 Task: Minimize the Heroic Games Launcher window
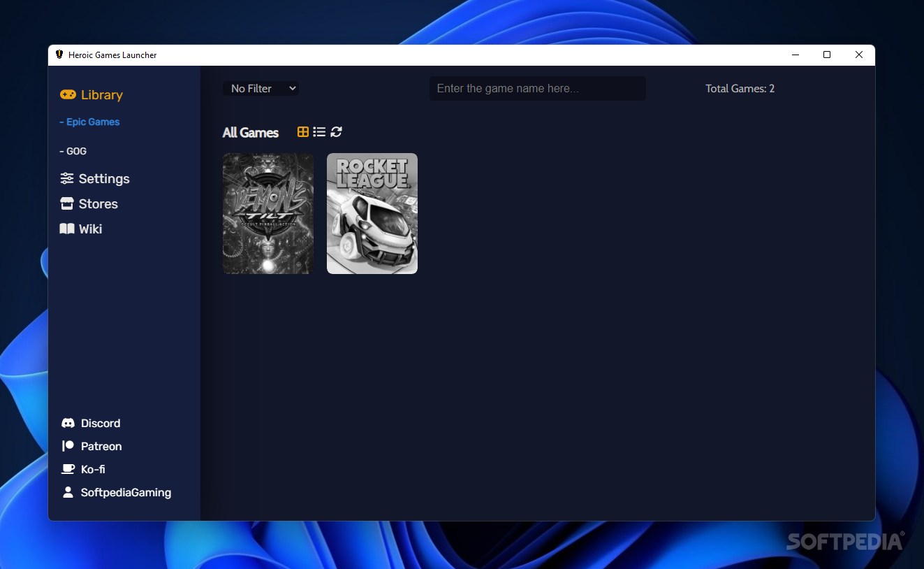[795, 55]
